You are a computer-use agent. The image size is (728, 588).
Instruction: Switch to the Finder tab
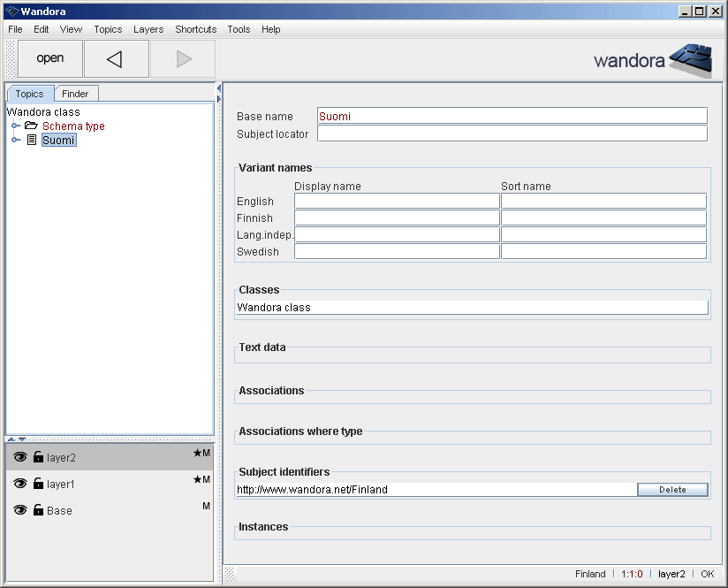pos(75,94)
